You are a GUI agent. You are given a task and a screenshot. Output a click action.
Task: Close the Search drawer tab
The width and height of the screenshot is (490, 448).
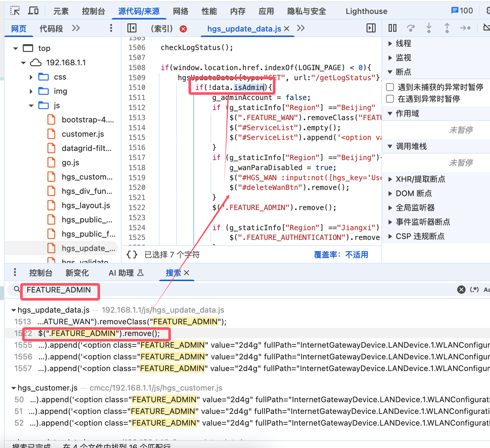(187, 273)
